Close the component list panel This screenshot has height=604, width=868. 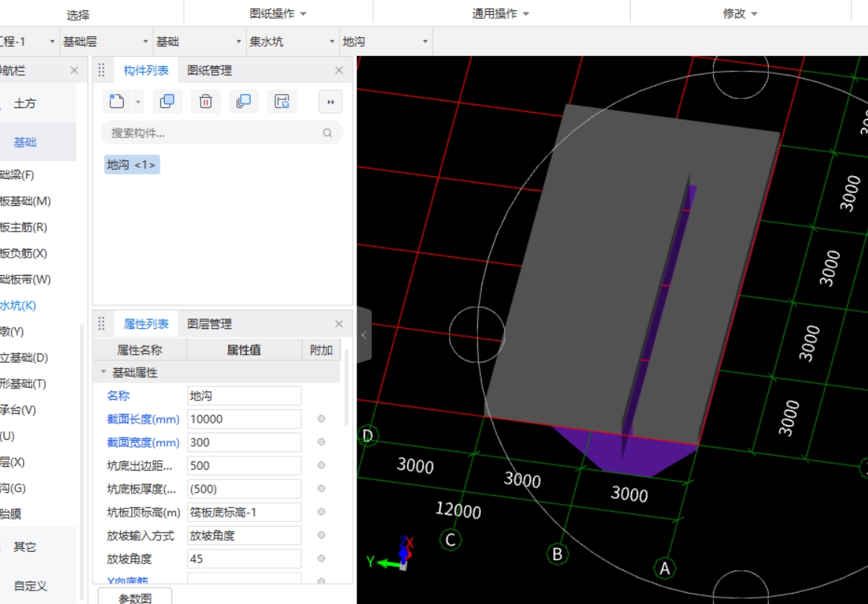339,70
